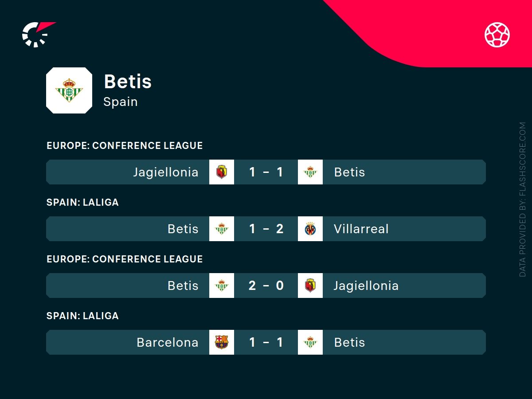Click Betis crest in first match row
This screenshot has width=532, height=399.
pos(310,172)
